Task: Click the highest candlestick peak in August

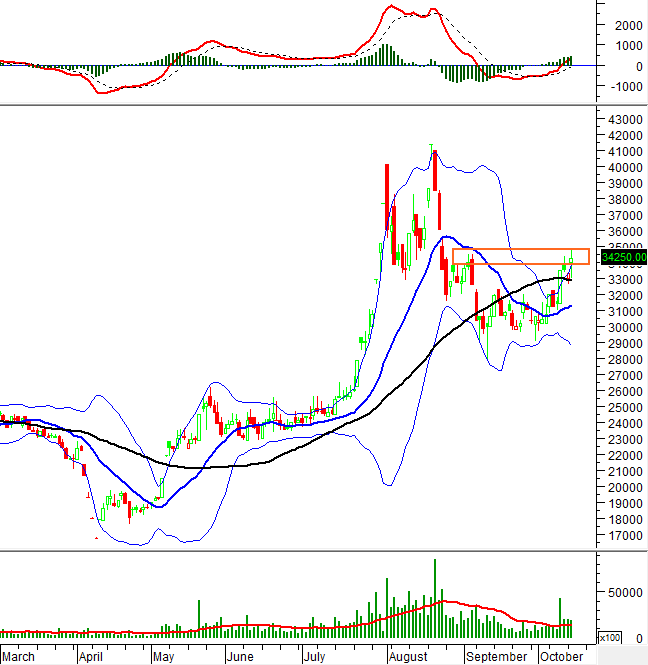Action: (432, 146)
